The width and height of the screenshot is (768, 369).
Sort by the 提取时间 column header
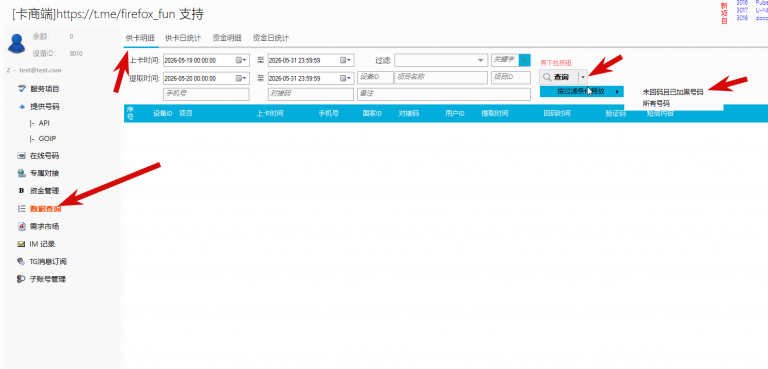pyautogui.click(x=495, y=113)
